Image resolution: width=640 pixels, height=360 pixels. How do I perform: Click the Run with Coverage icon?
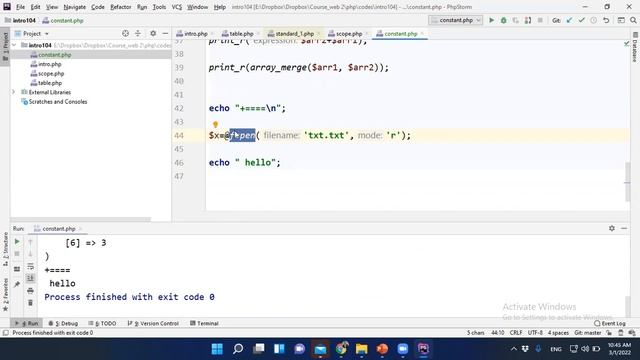coord(516,20)
